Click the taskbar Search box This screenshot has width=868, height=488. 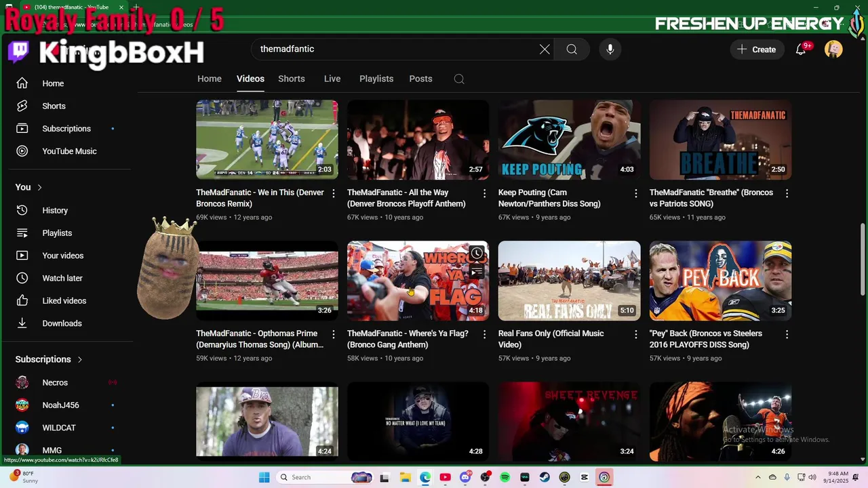pos(325,477)
